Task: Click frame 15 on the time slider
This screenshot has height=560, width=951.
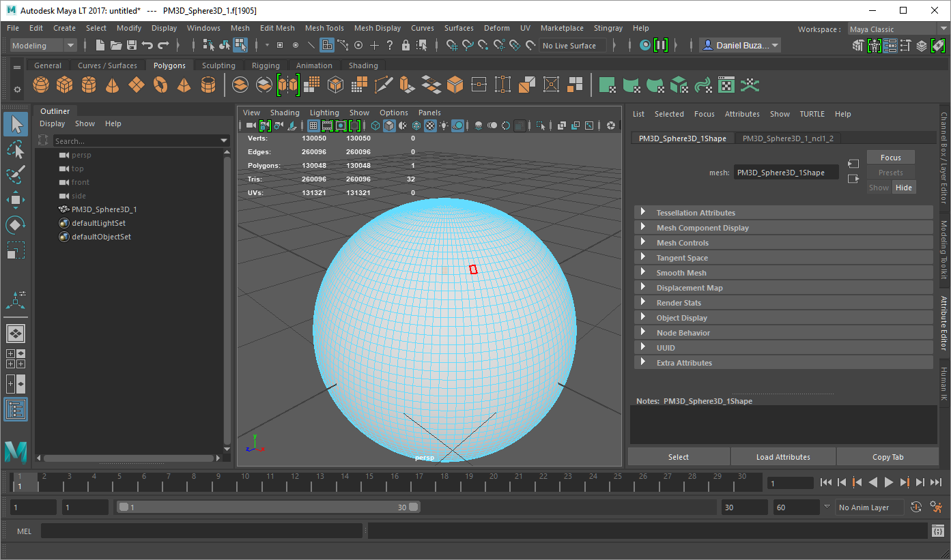Action: (369, 481)
